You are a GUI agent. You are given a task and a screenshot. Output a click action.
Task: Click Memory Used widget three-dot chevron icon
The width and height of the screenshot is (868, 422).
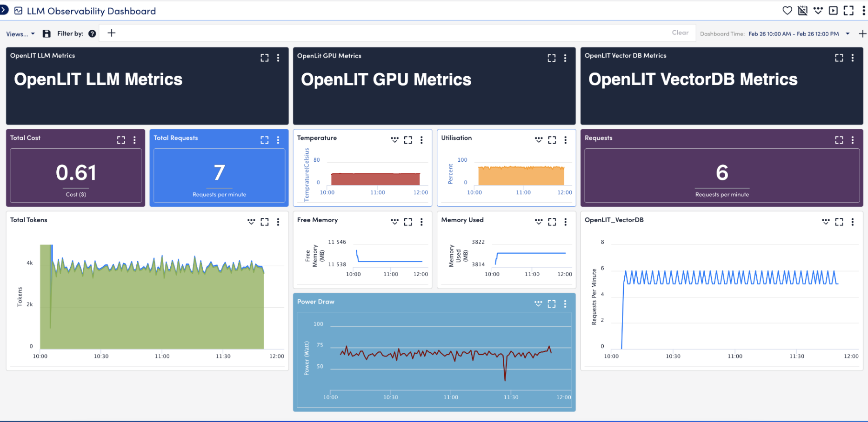(x=538, y=222)
